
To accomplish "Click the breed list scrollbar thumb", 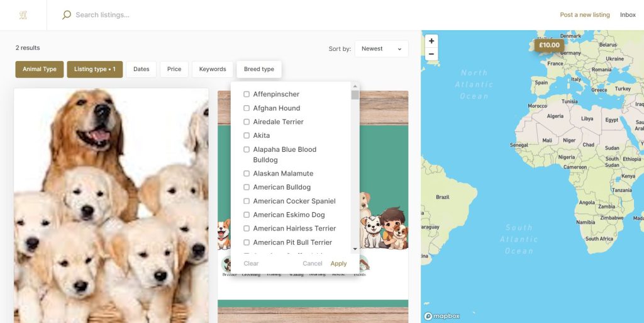I will point(355,95).
